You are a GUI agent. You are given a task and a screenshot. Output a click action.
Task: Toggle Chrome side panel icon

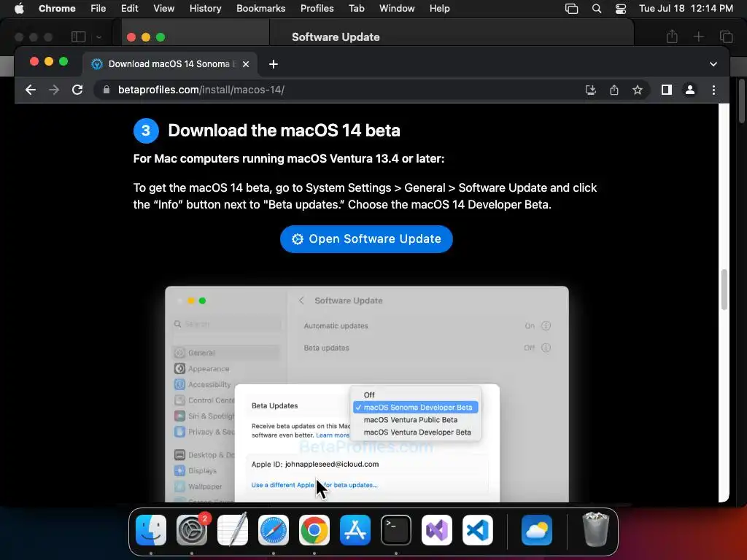(667, 90)
